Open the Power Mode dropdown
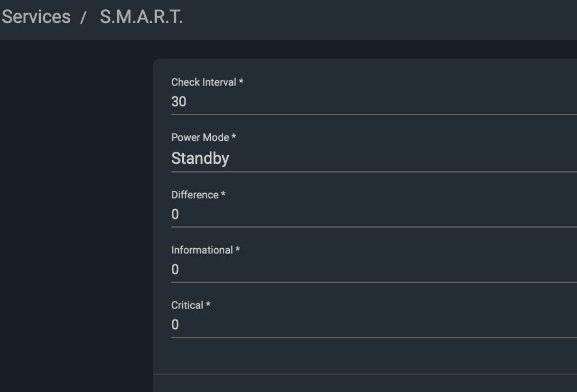 pos(374,158)
